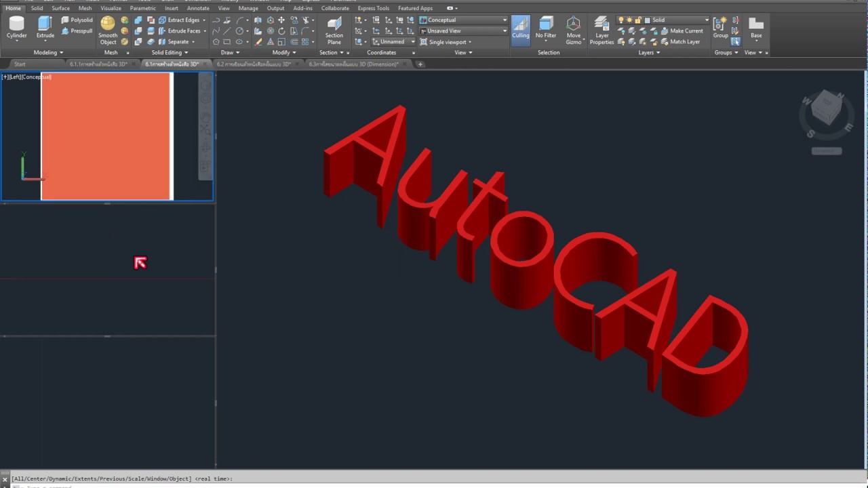Screen dimensions: 868x488
Task: Click Extract Edges in Solid Editing
Action: coord(179,20)
